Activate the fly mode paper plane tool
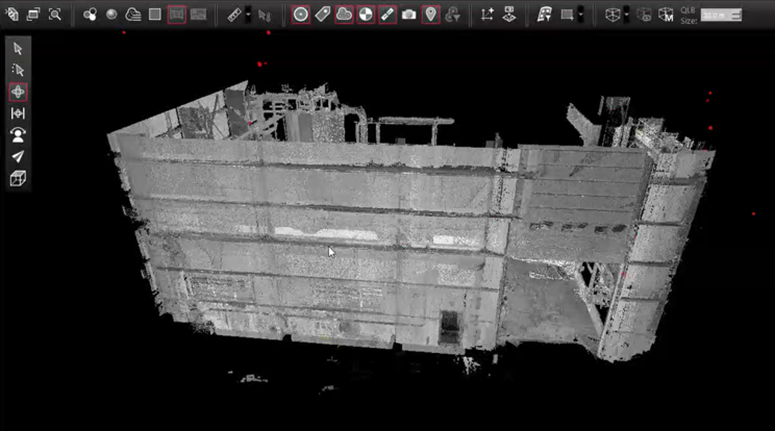This screenshot has width=775, height=431. tap(17, 157)
